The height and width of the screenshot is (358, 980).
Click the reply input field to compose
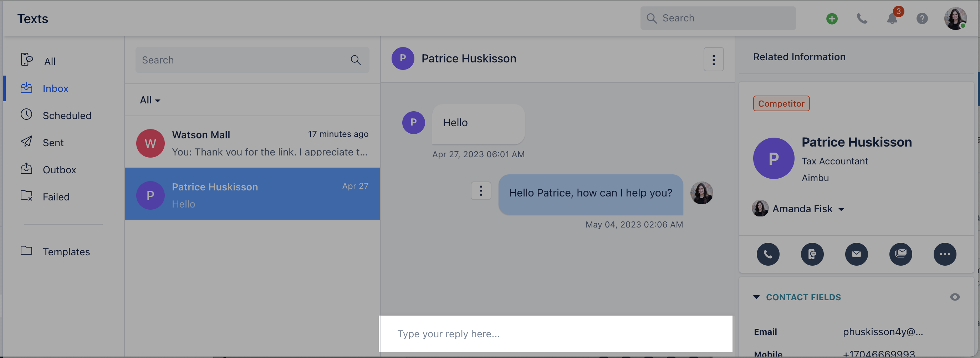coord(555,334)
